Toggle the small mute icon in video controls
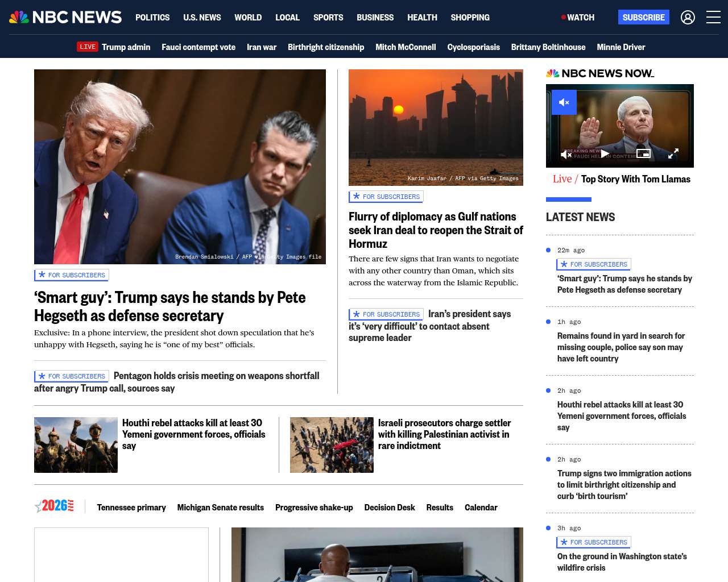Image resolution: width=728 pixels, height=582 pixels. point(566,154)
